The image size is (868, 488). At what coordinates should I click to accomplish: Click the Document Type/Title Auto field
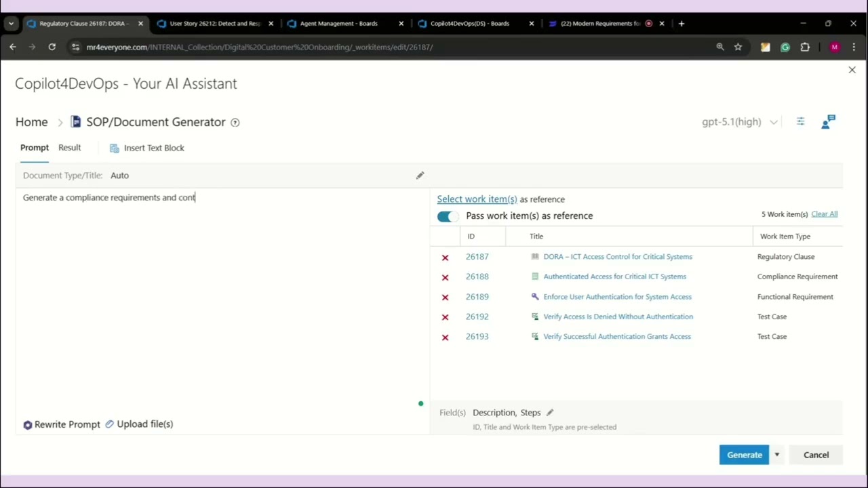[x=119, y=176]
